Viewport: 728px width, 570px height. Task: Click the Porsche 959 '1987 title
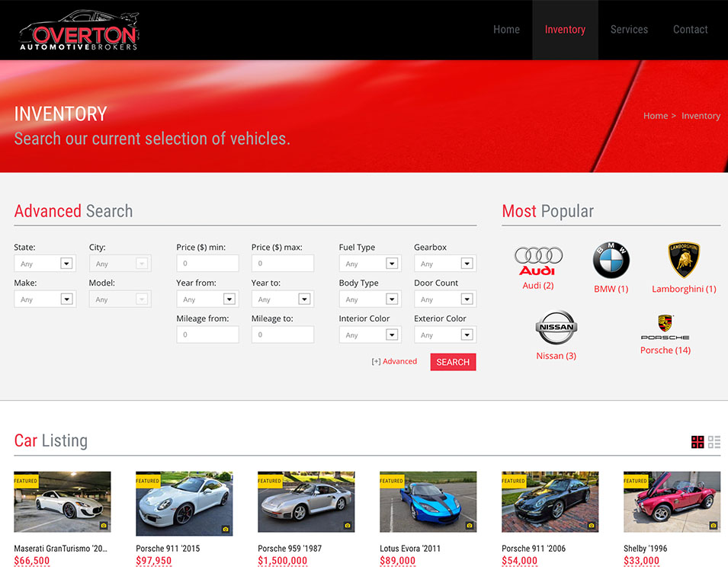click(290, 548)
